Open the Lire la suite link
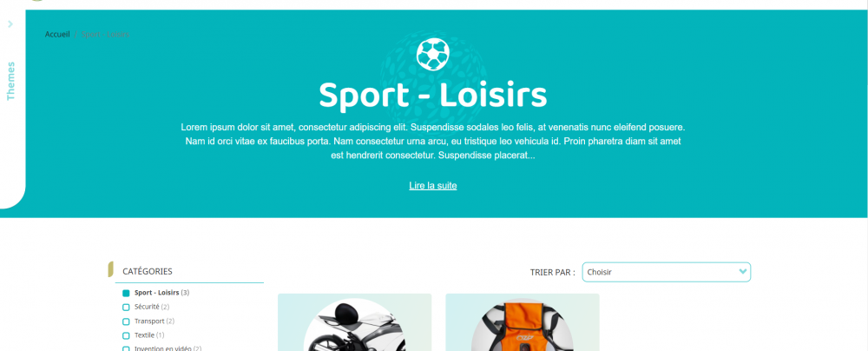Screen dimensions: 868x351 pos(433,186)
